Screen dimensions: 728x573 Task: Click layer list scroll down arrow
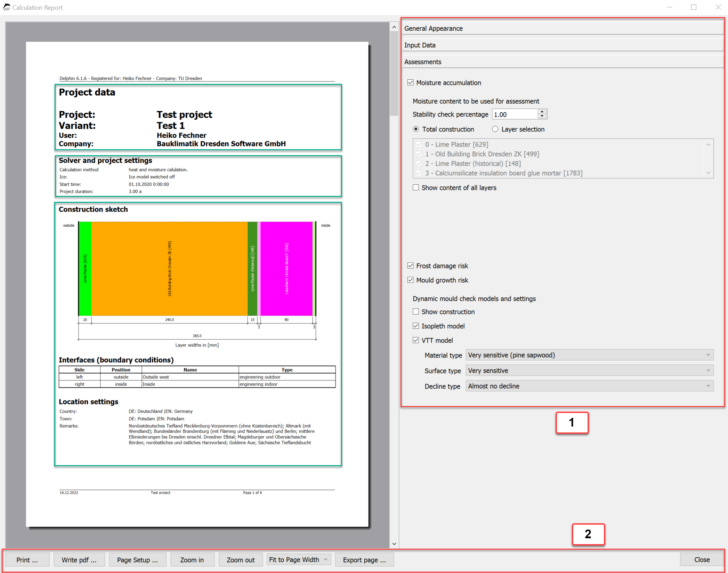[708, 173]
